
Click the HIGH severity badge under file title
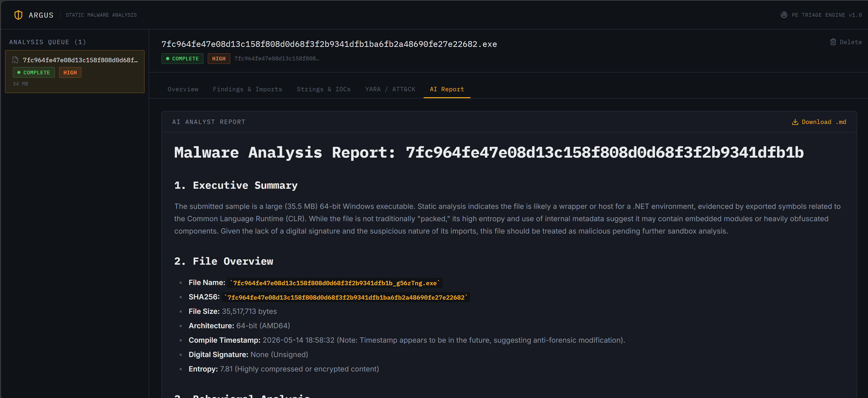[219, 58]
